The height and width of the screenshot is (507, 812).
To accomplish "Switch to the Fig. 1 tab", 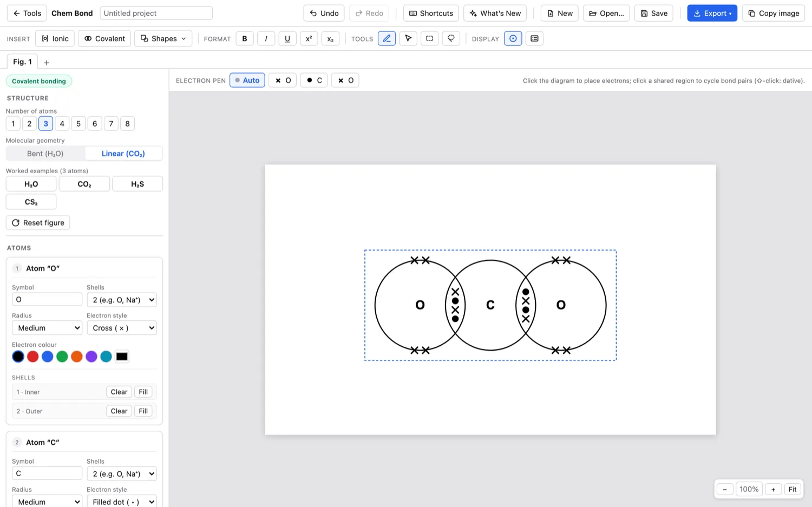I will (22, 62).
